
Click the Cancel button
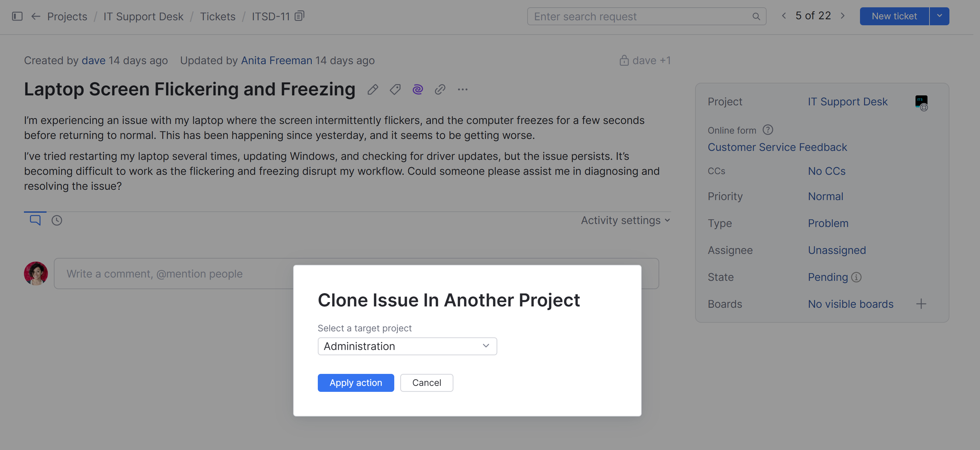point(427,383)
